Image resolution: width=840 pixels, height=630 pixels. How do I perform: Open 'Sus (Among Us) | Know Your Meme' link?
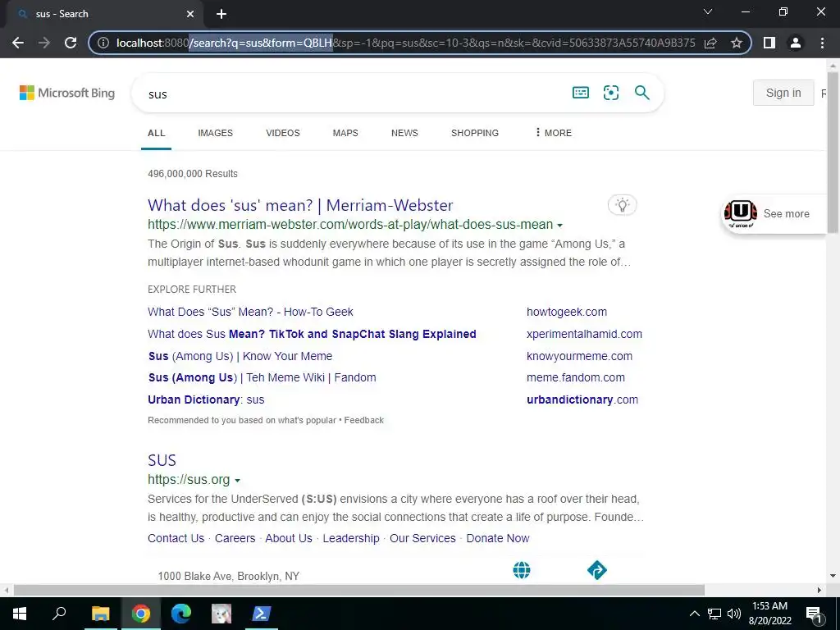(240, 356)
